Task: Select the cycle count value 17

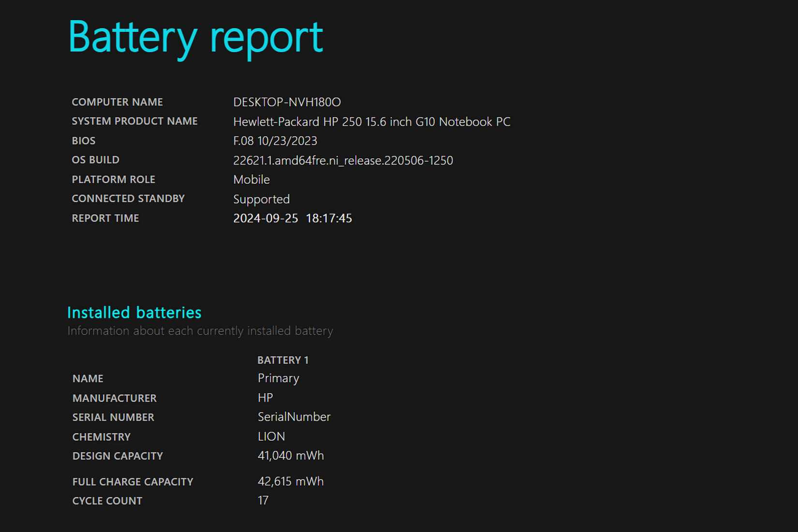Action: [x=263, y=501]
